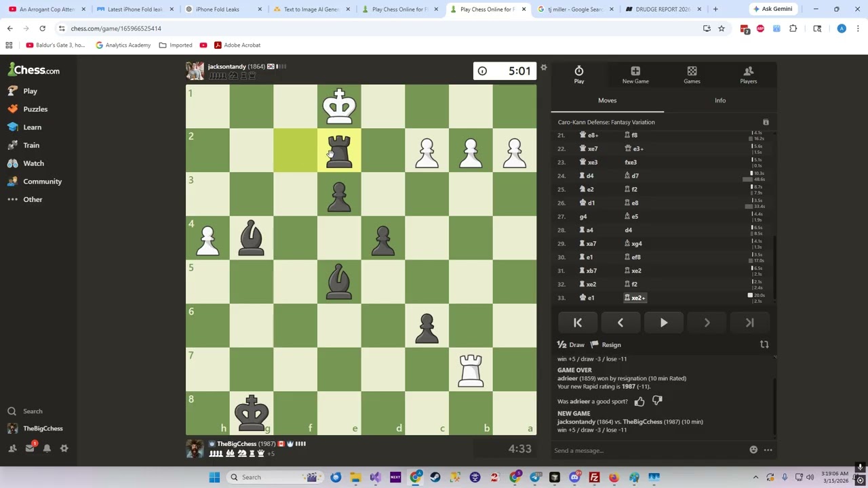Screen dimensions: 868x488
Task: Open Steam from the taskbar
Action: pyautogui.click(x=435, y=477)
